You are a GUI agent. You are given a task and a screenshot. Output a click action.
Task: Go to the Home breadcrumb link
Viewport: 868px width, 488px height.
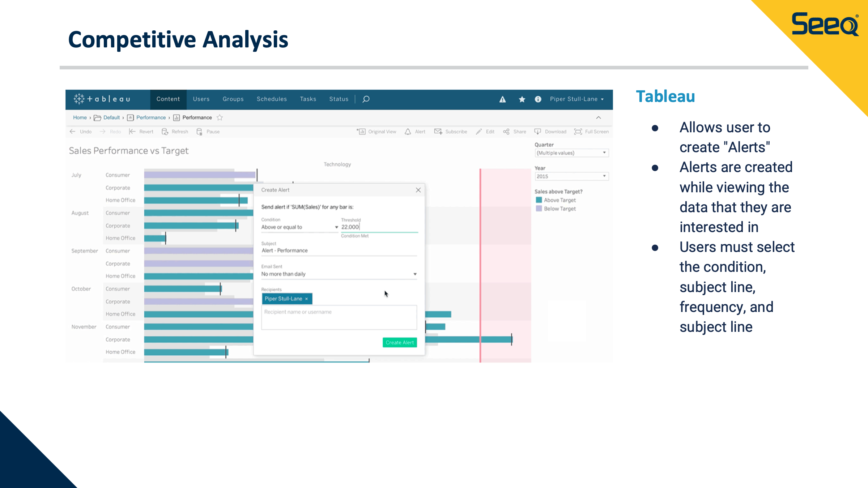[80, 117]
